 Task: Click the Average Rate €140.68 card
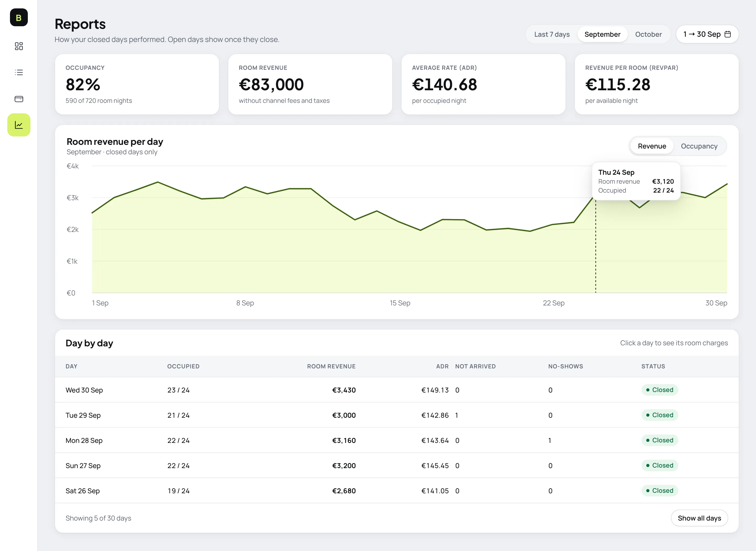click(x=483, y=84)
